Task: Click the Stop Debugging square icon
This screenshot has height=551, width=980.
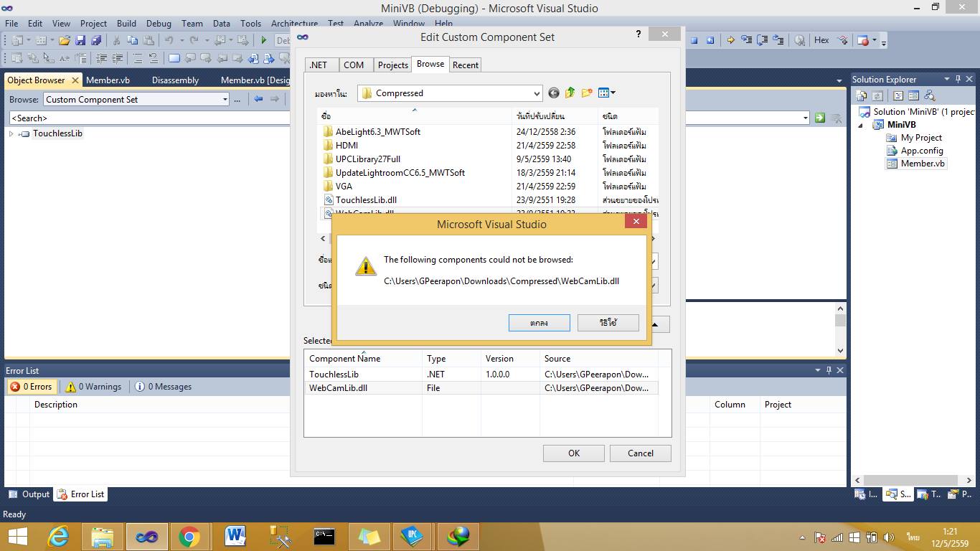Action: [x=694, y=40]
